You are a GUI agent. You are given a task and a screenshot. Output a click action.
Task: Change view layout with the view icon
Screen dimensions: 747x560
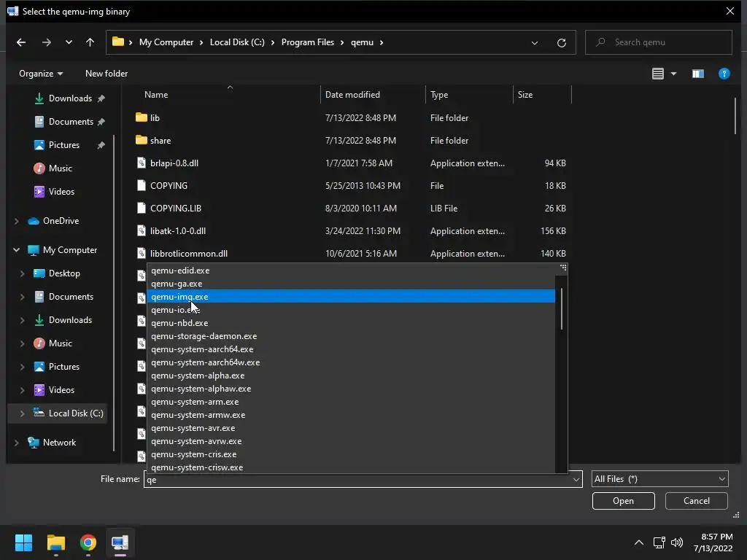[x=657, y=74]
